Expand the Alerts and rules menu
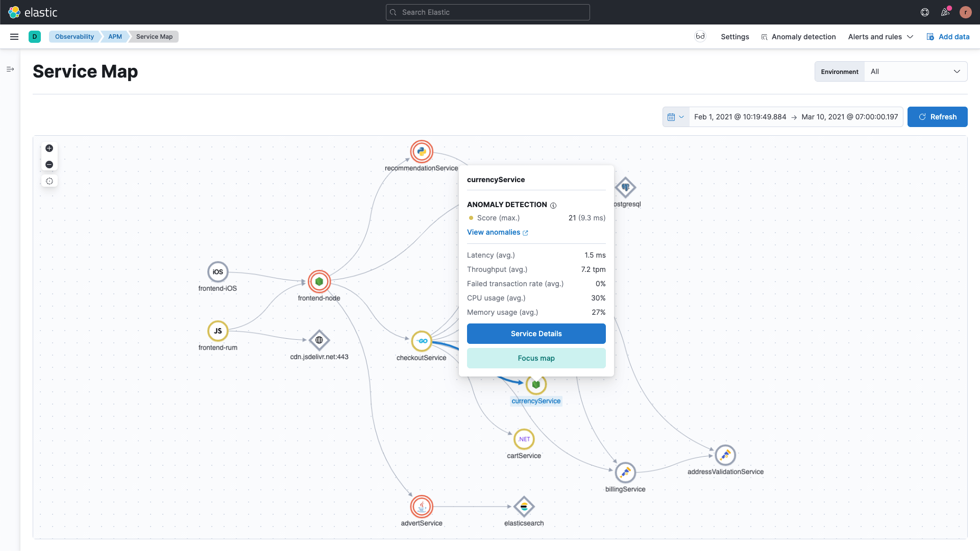980x551 pixels. pyautogui.click(x=880, y=37)
